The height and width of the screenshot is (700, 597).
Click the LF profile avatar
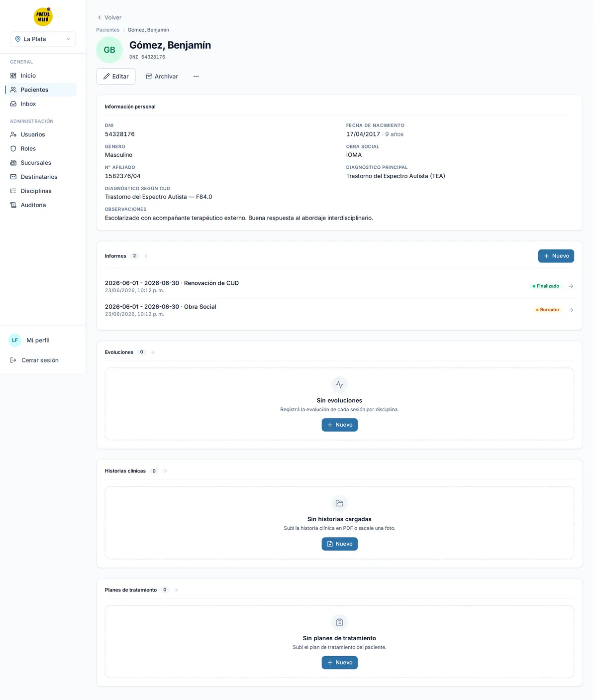click(x=15, y=340)
